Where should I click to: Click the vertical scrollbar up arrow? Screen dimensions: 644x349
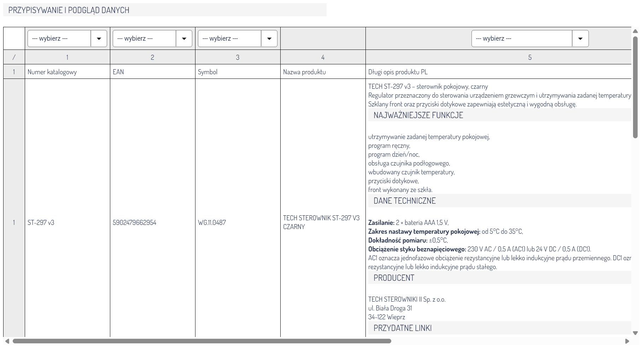(635, 31)
